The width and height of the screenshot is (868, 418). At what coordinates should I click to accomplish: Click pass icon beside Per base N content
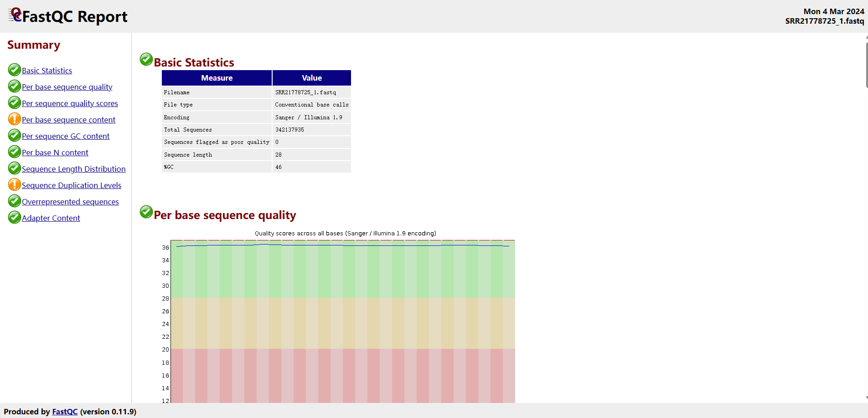[15, 152]
